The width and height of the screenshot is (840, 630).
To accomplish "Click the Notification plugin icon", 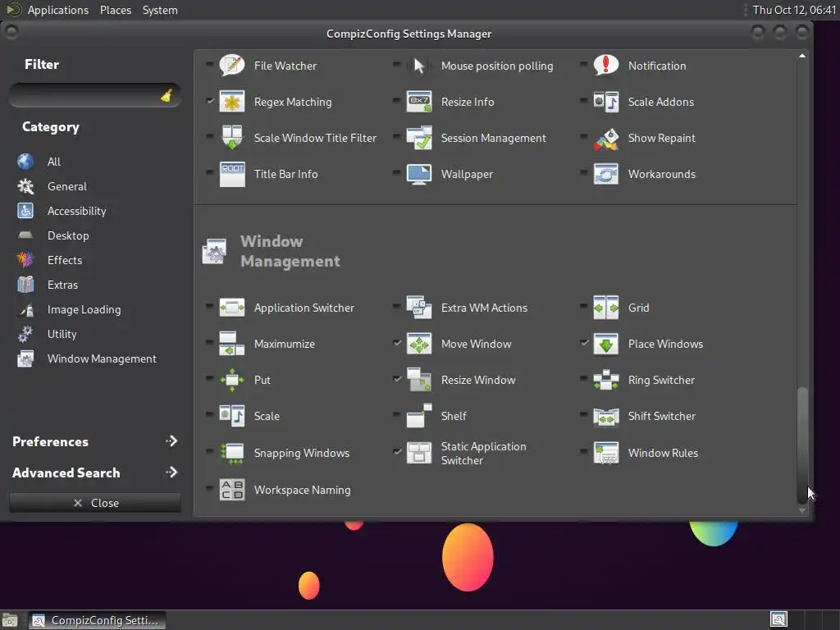I will [x=606, y=66].
